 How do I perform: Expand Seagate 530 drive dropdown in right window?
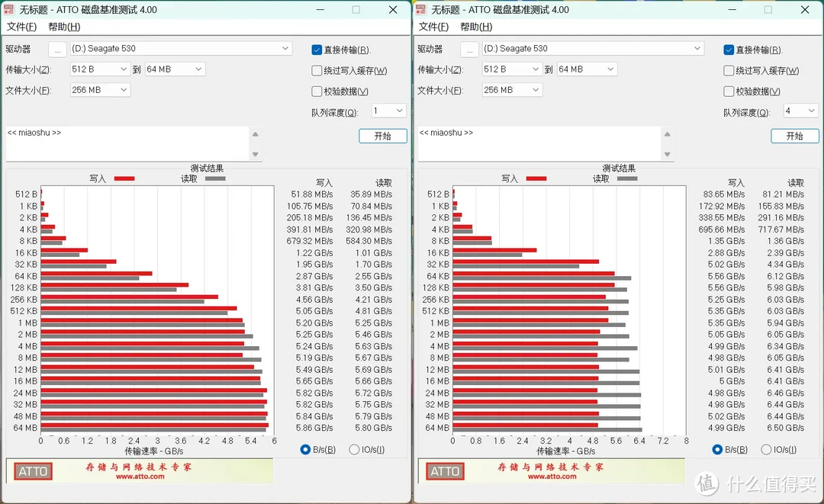click(x=593, y=48)
